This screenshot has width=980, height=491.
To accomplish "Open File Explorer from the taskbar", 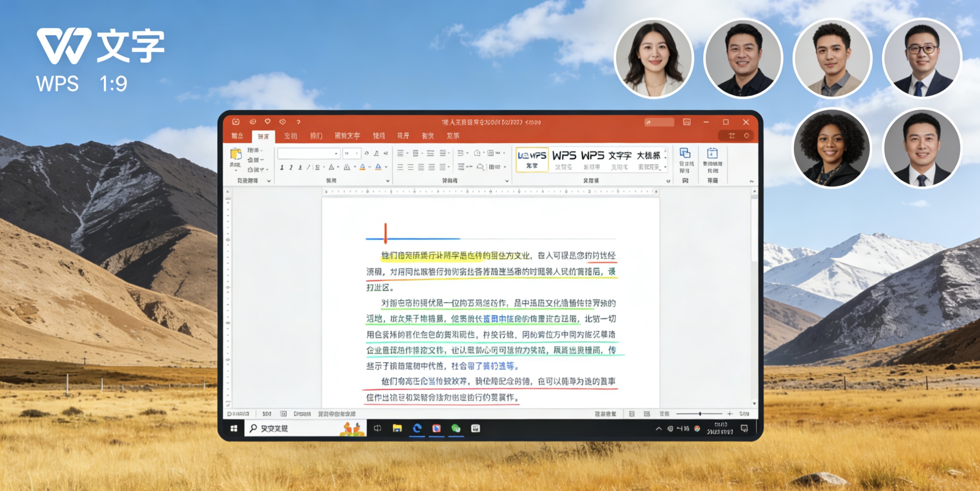I will coord(397,429).
